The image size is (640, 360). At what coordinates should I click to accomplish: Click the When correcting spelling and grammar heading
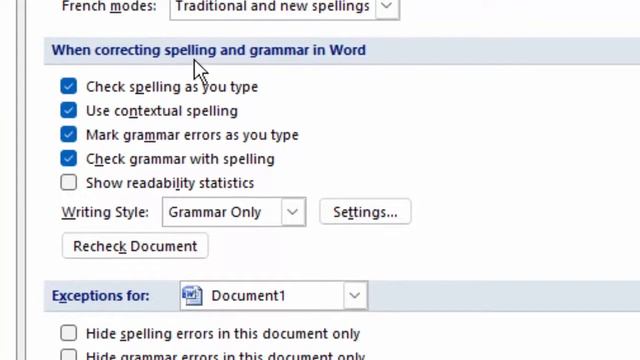[209, 50]
